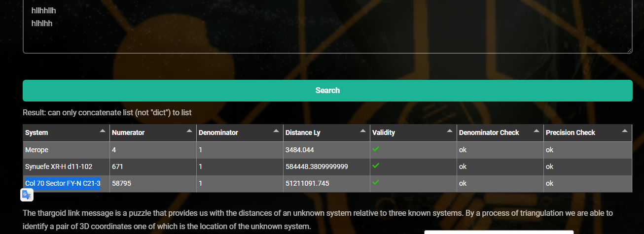
Task: Click Col 70 Sector row validity checkmark
Action: (376, 182)
